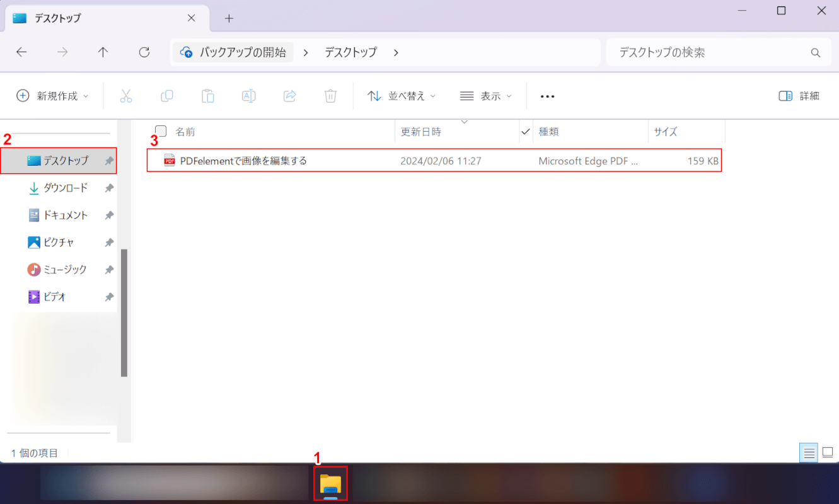Open ダウンロード in the sidebar
The height and width of the screenshot is (504, 839).
[59, 188]
